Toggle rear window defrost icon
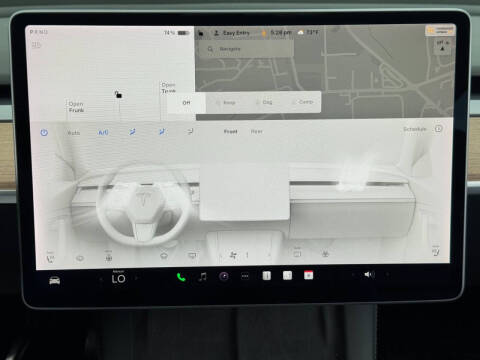Screen dimensions: 480x360 (192, 256)
